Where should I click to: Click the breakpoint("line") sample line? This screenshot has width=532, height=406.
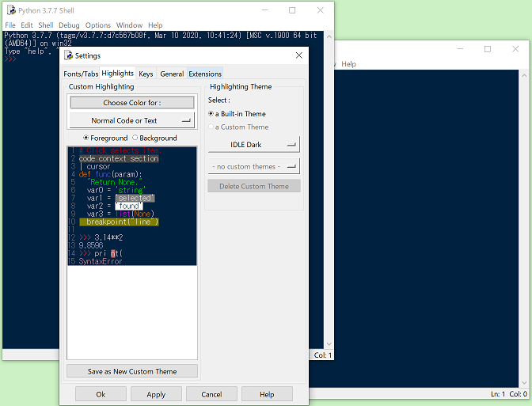tap(119, 222)
